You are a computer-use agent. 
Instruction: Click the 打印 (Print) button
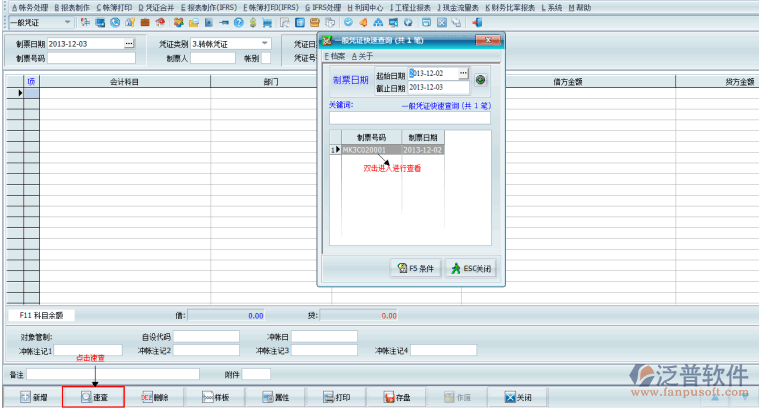pyautogui.click(x=336, y=397)
